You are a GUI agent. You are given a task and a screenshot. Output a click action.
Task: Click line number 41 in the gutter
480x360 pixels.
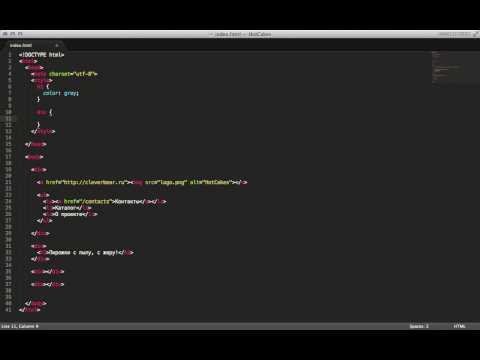click(8, 310)
